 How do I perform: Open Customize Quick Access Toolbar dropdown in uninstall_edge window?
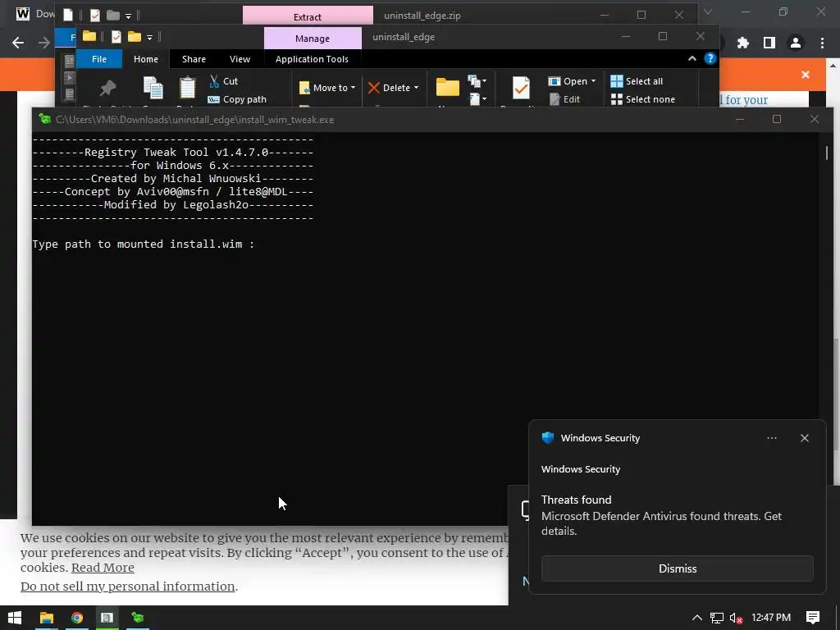pyautogui.click(x=150, y=38)
